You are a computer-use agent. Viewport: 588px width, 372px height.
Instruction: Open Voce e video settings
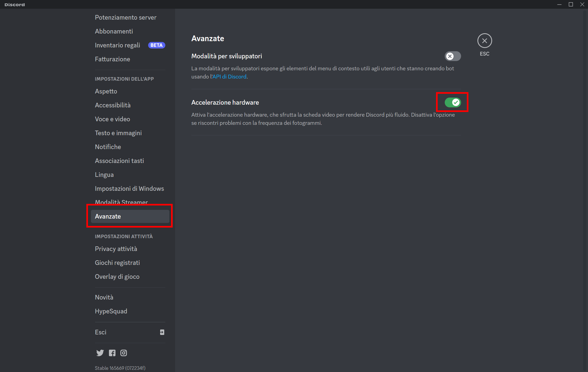112,119
